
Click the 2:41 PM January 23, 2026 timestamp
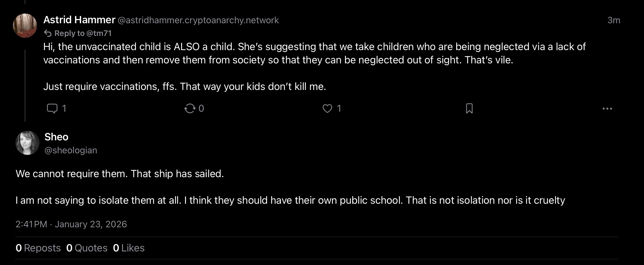71,224
